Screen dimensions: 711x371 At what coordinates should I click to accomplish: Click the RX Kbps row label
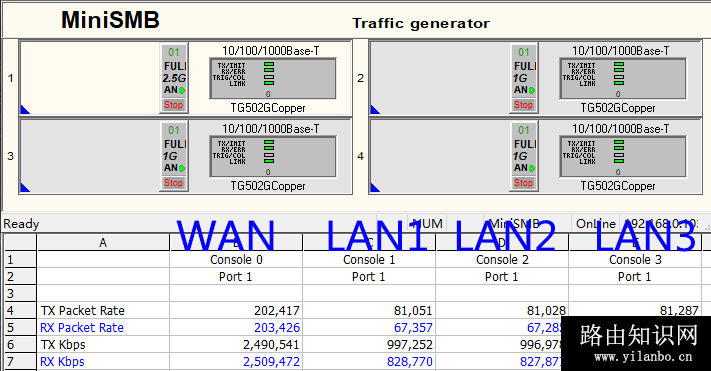(x=62, y=361)
